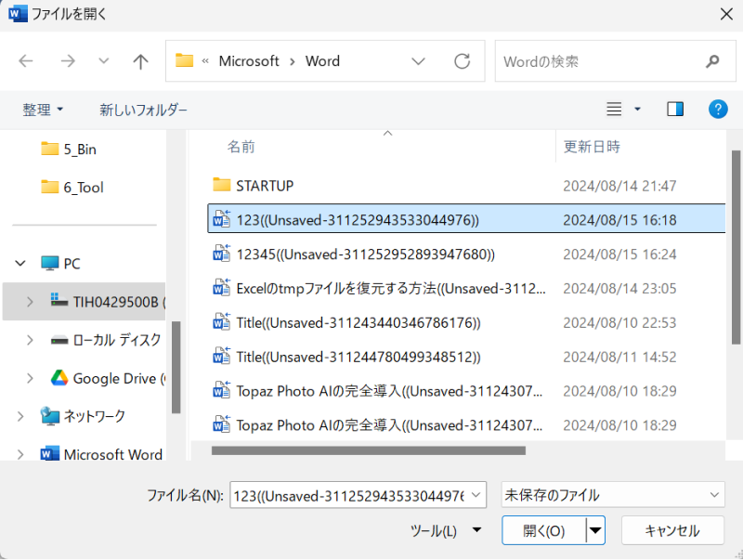Open help with question mark icon
Image resolution: width=743 pixels, height=560 pixels.
(718, 109)
